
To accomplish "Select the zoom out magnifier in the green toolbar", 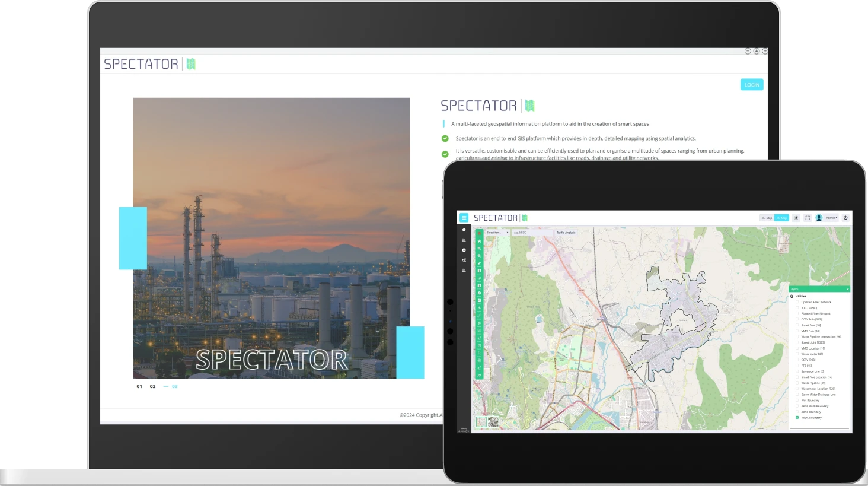I will pyautogui.click(x=479, y=256).
